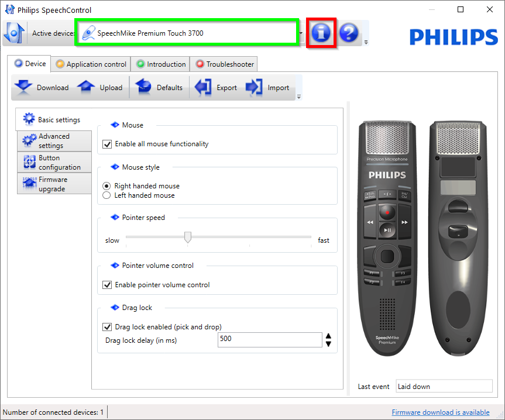Select SpeechMike Premium Touch 3700 device field
Screen dimensions: 505x420
[x=187, y=33]
